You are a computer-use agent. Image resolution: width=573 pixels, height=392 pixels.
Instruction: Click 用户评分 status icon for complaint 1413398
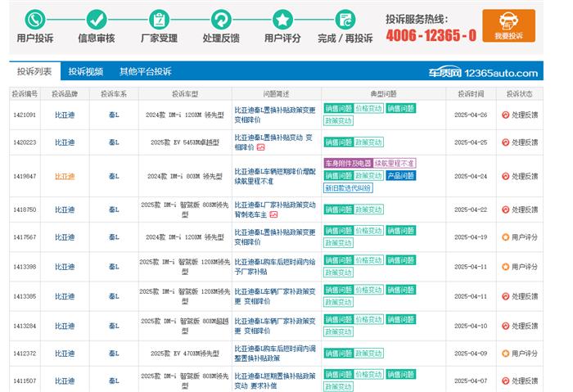tap(505, 267)
